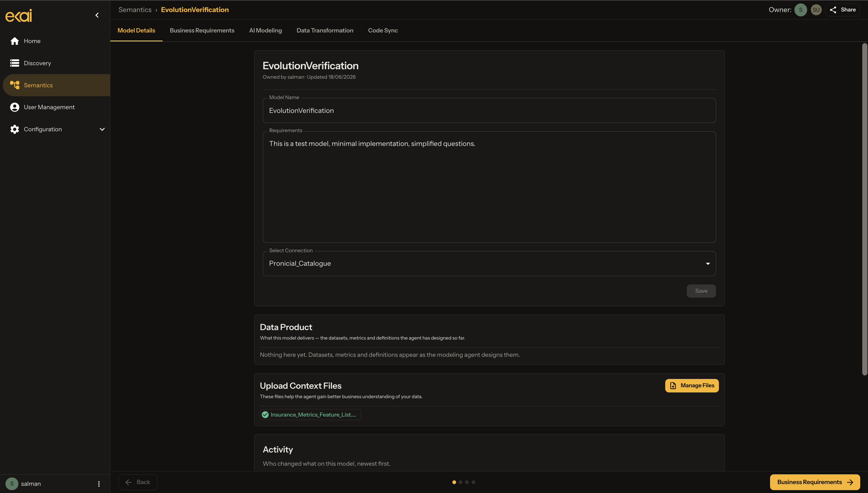Click the User Management person icon
The height and width of the screenshot is (493, 868).
[x=15, y=107]
